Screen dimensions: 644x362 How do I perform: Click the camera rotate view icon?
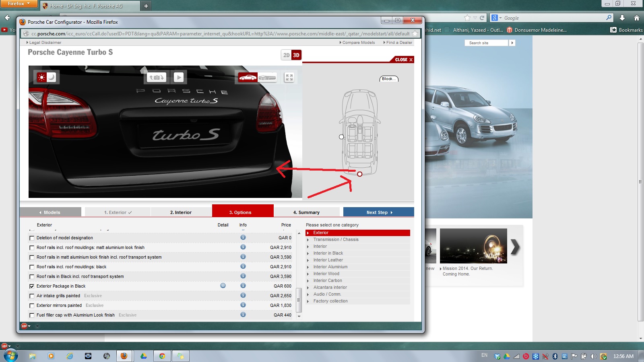click(157, 77)
